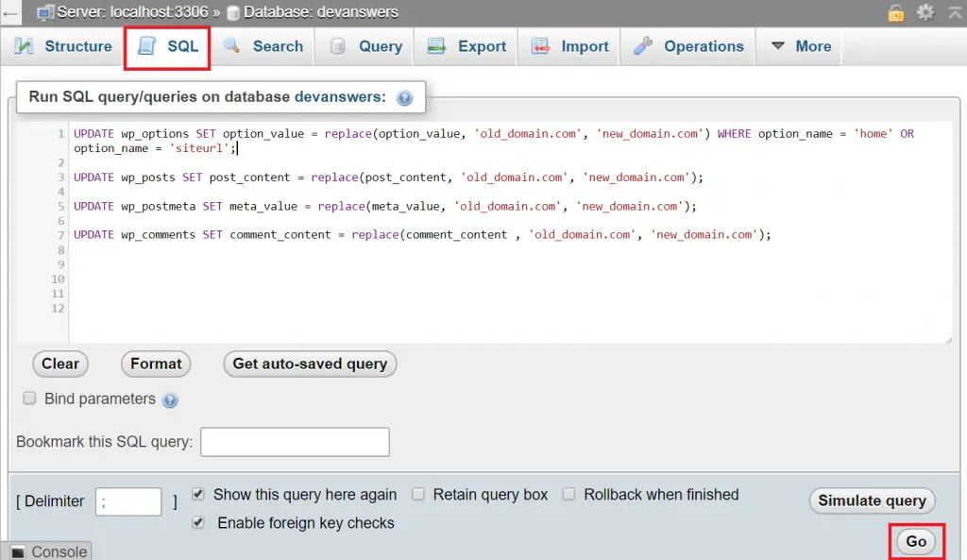Click the Simulate query button
The height and width of the screenshot is (560, 967).
[x=872, y=501]
